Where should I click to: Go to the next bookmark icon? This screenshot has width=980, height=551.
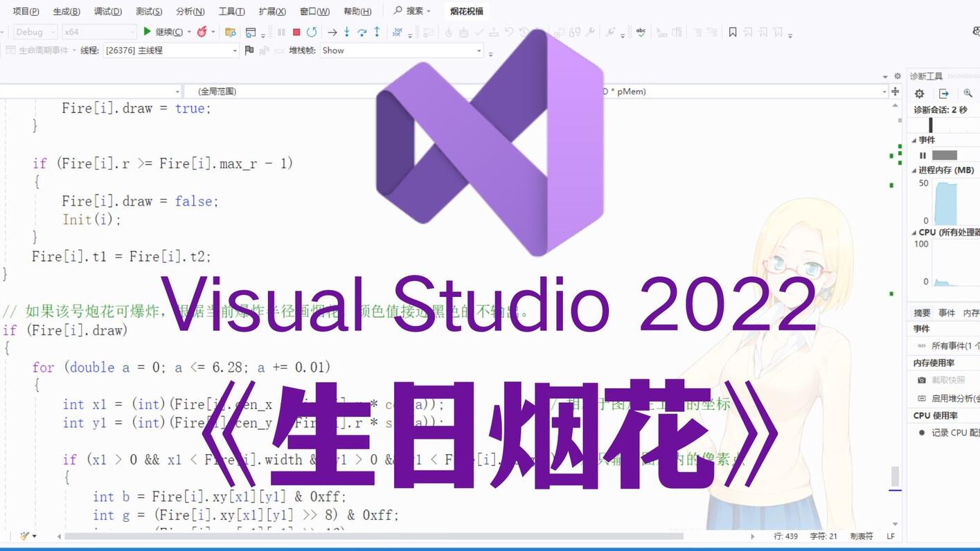click(x=763, y=32)
